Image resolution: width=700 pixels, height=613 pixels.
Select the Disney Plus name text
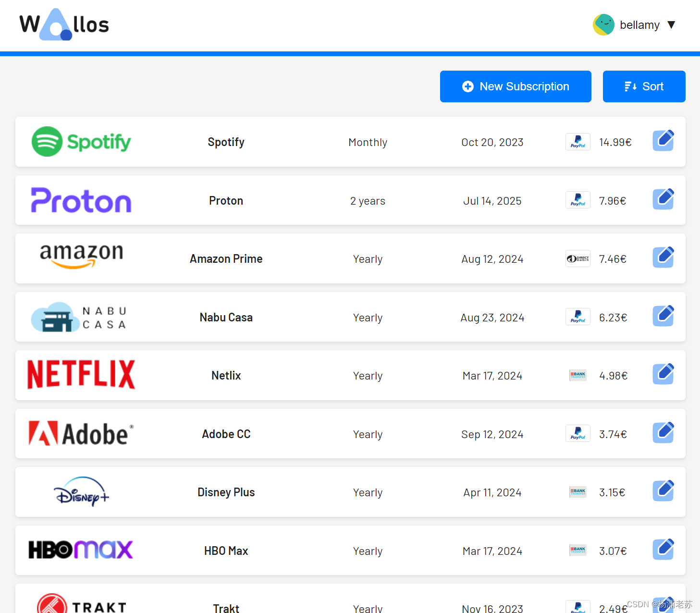(226, 492)
